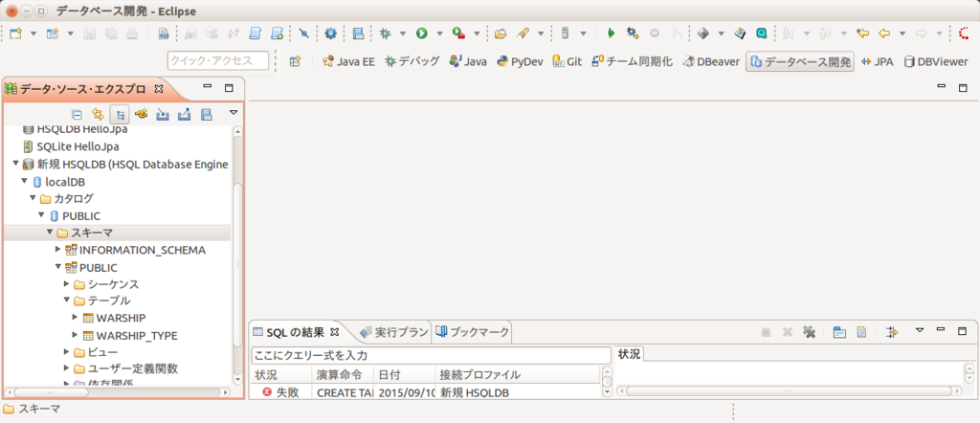Screen dimensions: 980x423
Task: Switch to the ブックマーク tab
Action: pos(473,331)
